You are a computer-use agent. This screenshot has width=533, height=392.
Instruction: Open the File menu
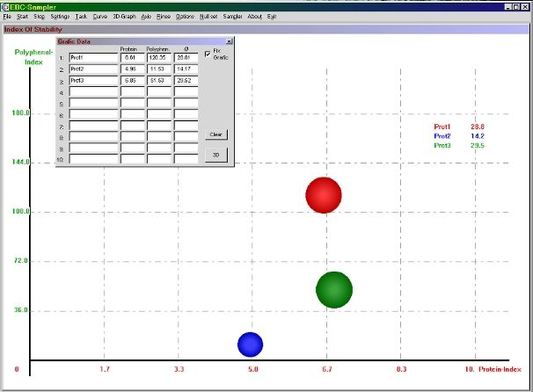pos(7,17)
